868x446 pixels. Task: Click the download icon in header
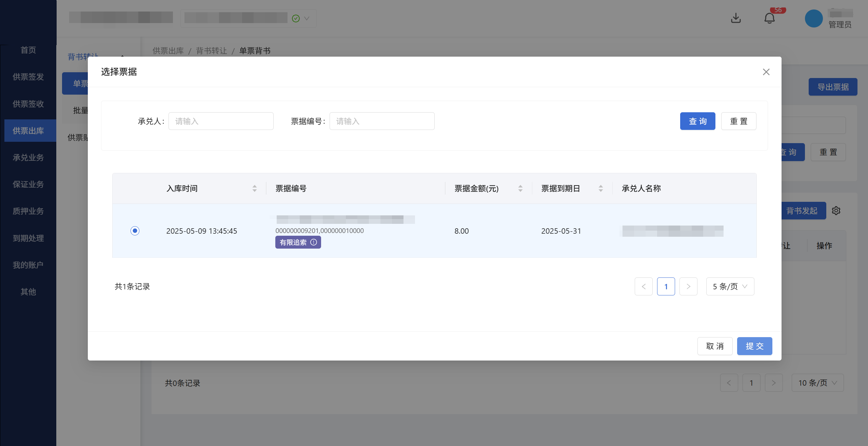[736, 18]
